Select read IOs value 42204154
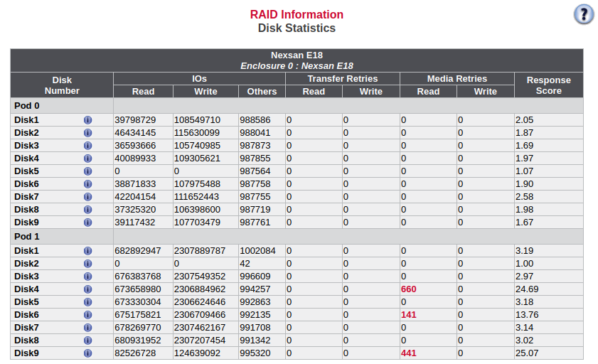 [135, 197]
